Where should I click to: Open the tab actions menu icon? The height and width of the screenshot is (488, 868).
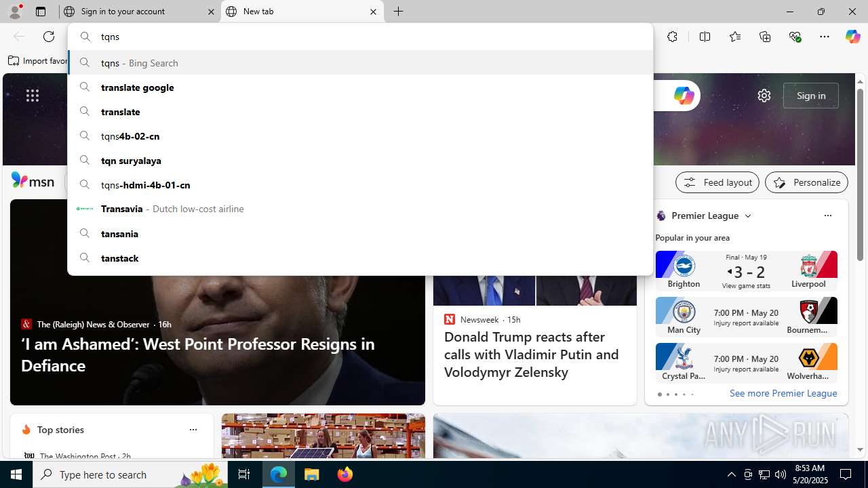point(41,12)
